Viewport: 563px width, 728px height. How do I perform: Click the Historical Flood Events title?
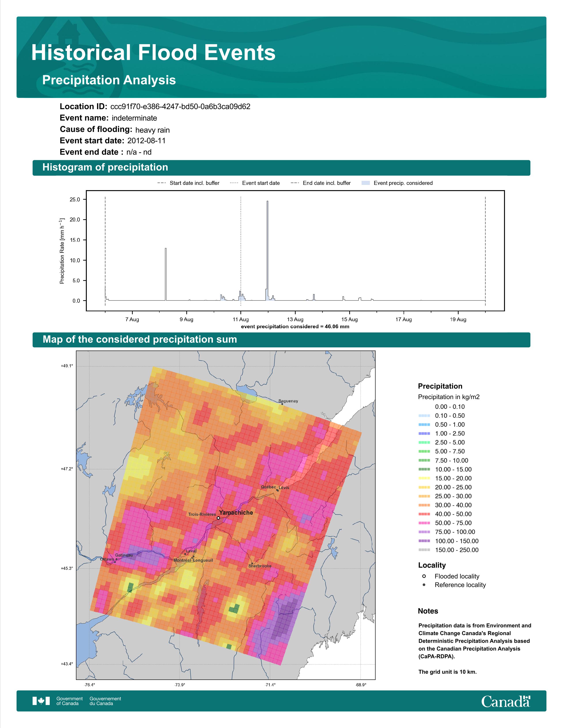[x=153, y=53]
